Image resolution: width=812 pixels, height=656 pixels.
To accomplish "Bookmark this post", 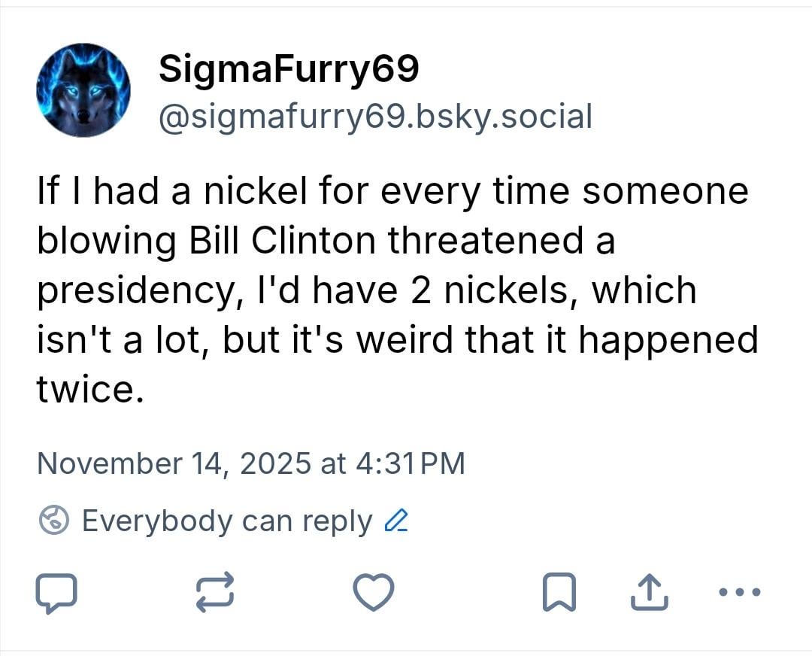I will click(559, 593).
